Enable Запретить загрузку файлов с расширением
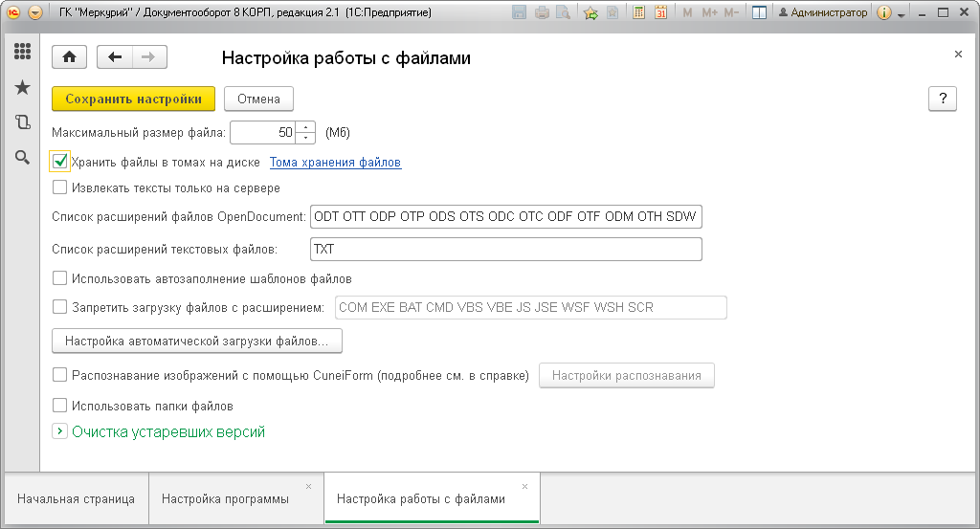 pos(60,307)
